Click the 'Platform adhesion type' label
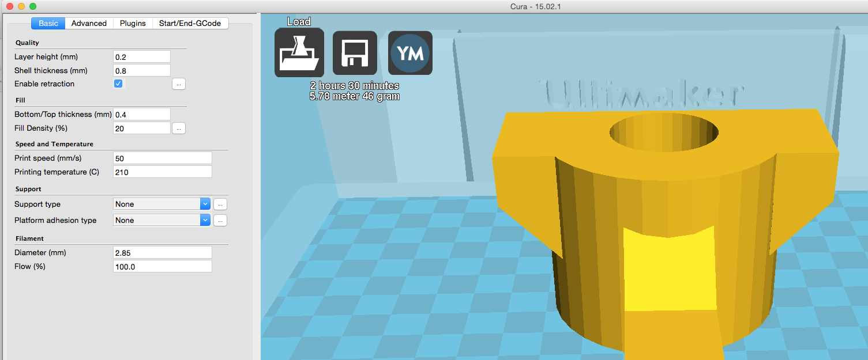 click(55, 220)
